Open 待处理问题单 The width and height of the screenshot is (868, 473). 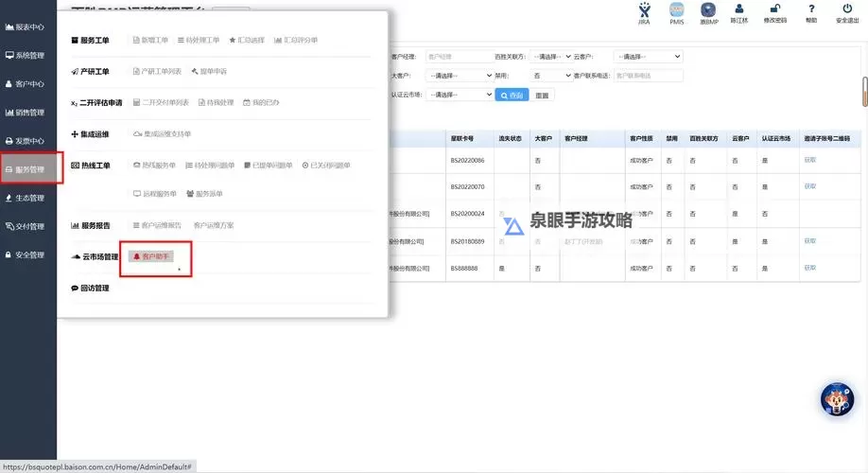pyautogui.click(x=210, y=165)
